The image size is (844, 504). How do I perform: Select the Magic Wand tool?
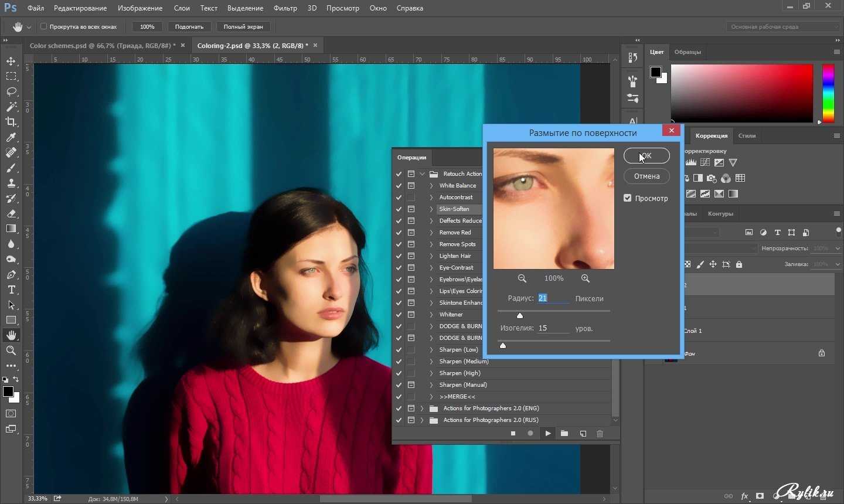[x=11, y=107]
